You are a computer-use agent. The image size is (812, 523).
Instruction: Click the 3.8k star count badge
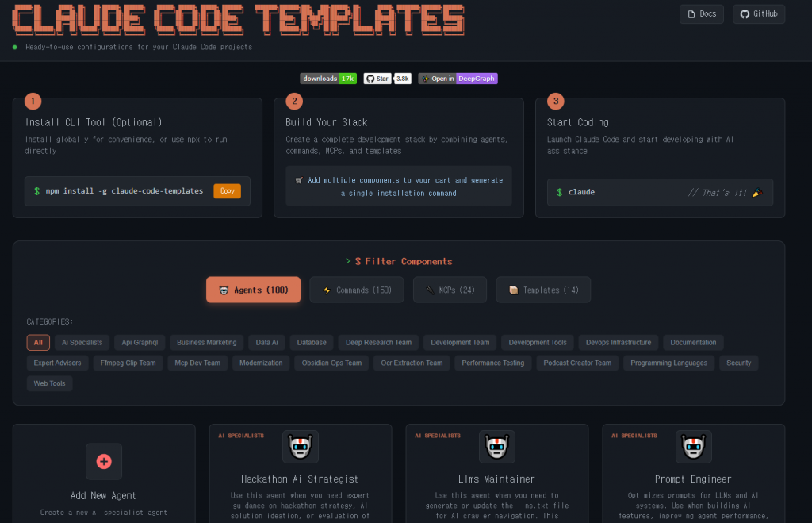pos(402,79)
